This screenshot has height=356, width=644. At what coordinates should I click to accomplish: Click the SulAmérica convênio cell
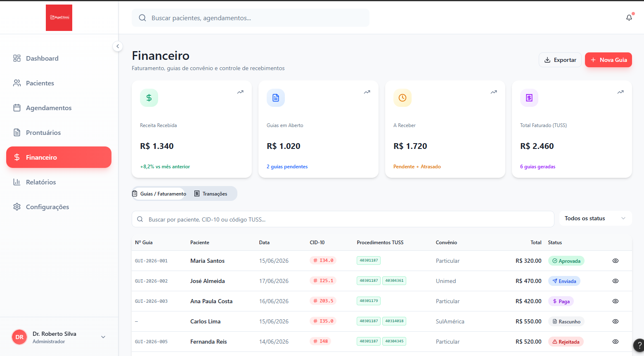[450, 321]
